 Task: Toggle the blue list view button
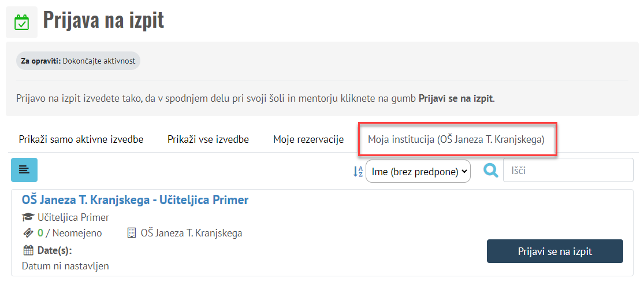[x=24, y=169]
